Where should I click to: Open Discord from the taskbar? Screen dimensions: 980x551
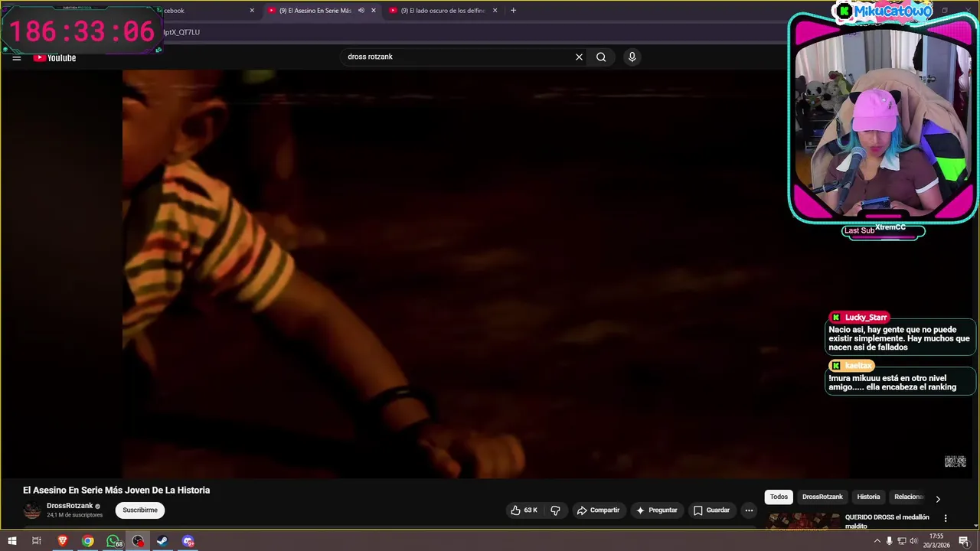pyautogui.click(x=188, y=541)
